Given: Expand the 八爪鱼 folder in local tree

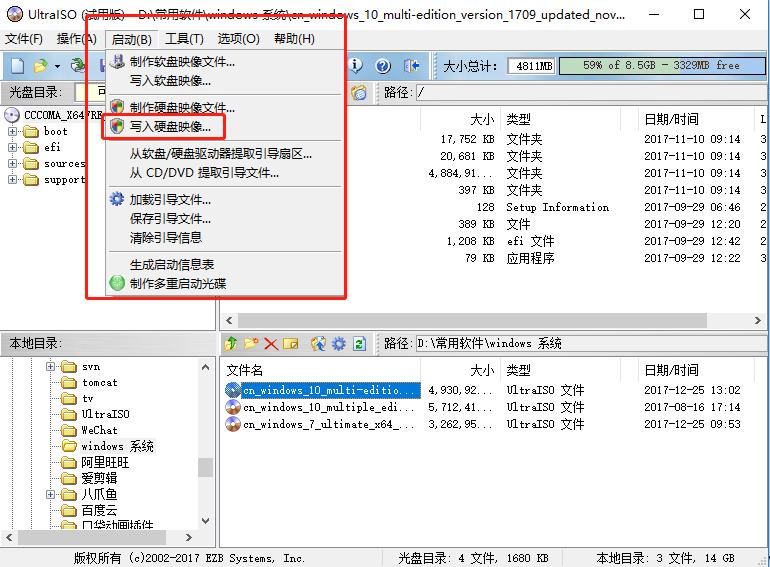Looking at the screenshot, I should (x=51, y=494).
